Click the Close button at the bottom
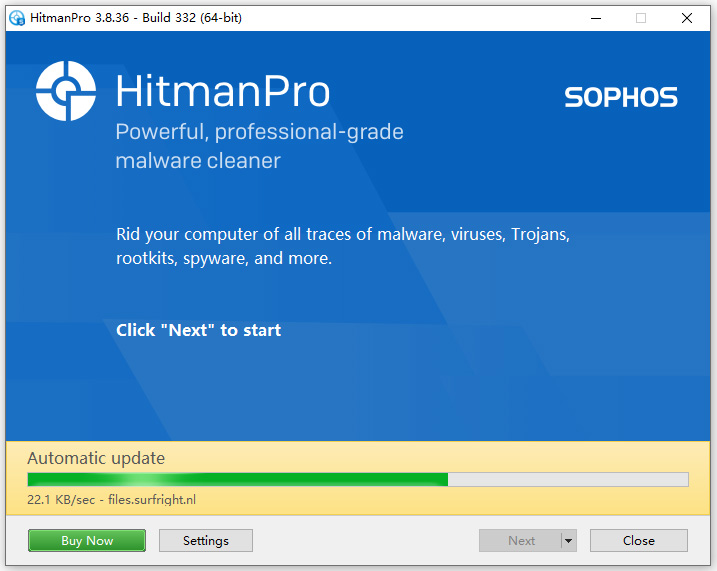The image size is (717, 571). (639, 540)
